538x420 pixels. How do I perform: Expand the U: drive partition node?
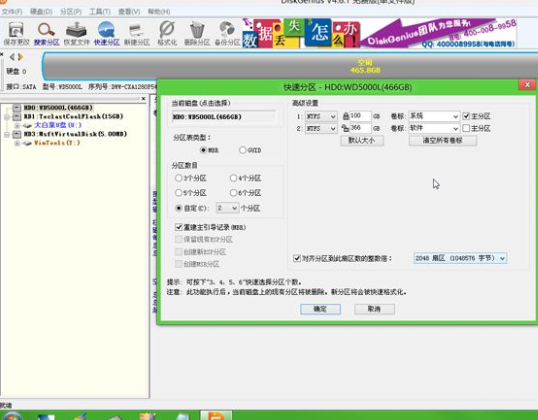click(17, 126)
